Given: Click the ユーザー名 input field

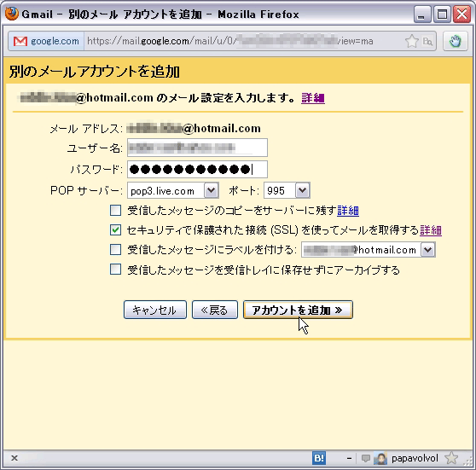Looking at the screenshot, I should [197, 148].
